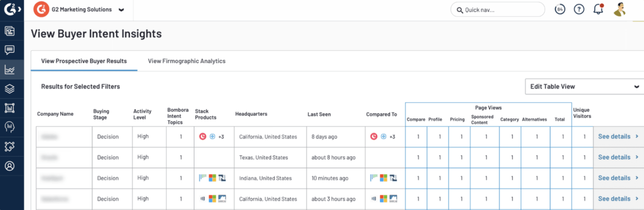Open the user avatar menu
This screenshot has width=644, height=210.
coord(619,9)
